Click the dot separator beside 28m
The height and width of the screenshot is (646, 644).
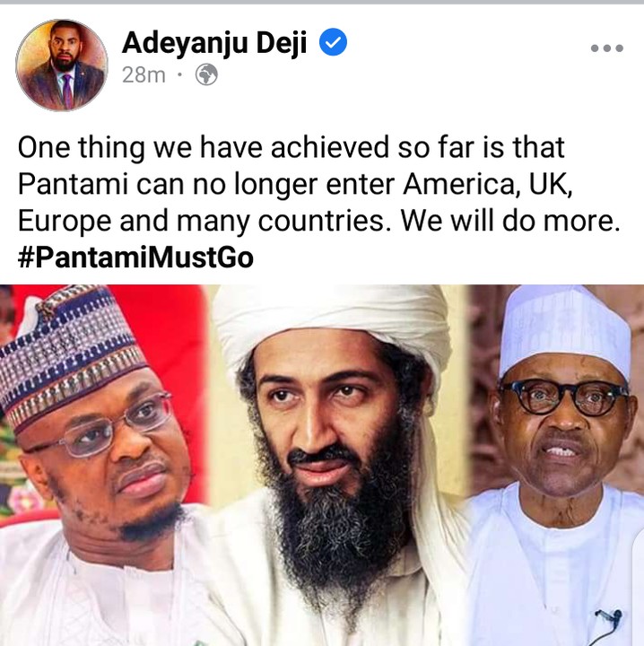click(x=179, y=75)
